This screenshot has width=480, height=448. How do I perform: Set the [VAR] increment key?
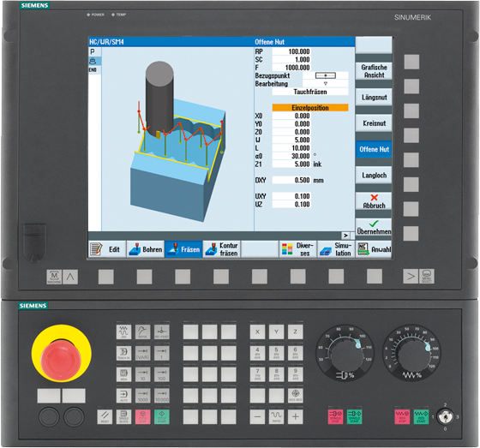tap(142, 353)
